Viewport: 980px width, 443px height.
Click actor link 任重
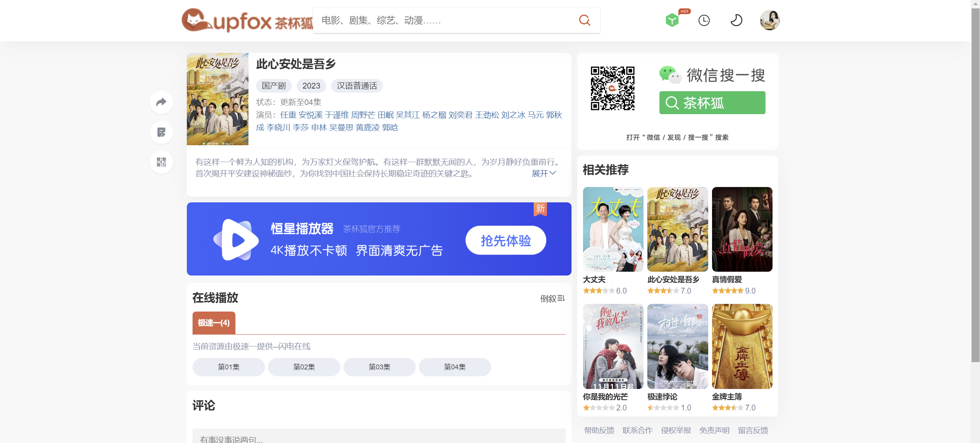(288, 115)
